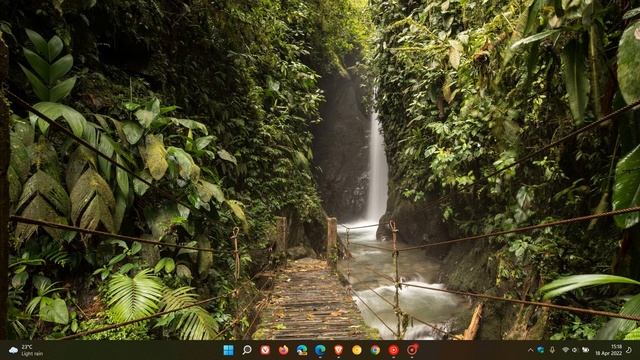Open the weather widget showing Light rain
Viewport: 640px width, 360px height.
pos(26,350)
